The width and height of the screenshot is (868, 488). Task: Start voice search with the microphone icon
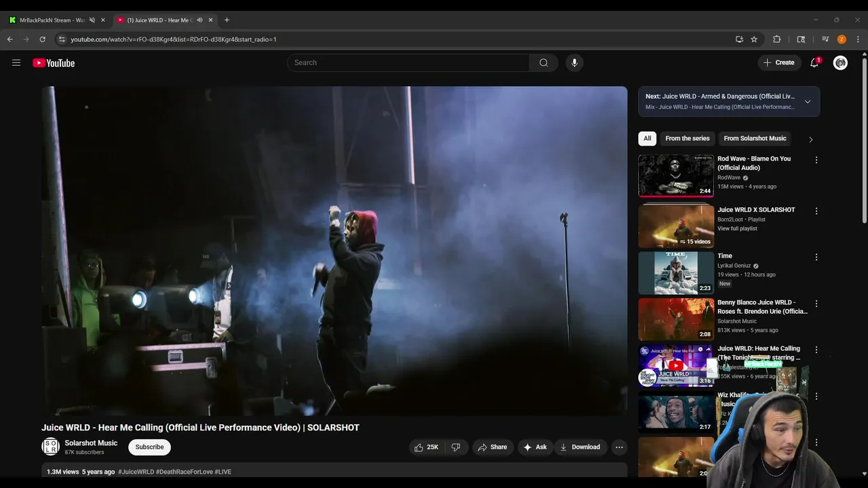coord(574,63)
